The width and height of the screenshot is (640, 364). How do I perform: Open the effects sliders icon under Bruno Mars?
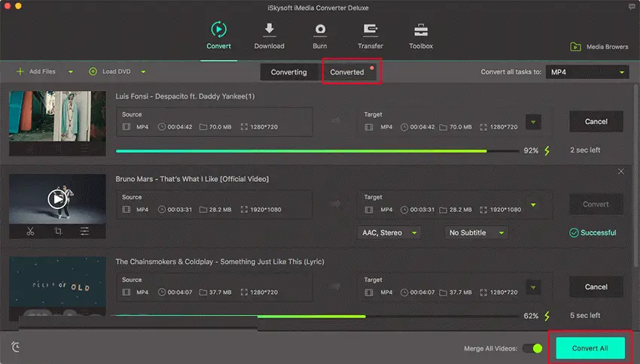[84, 232]
